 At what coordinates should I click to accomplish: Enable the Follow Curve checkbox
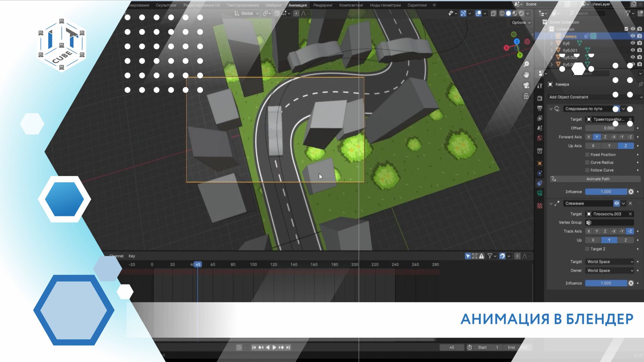coord(587,170)
